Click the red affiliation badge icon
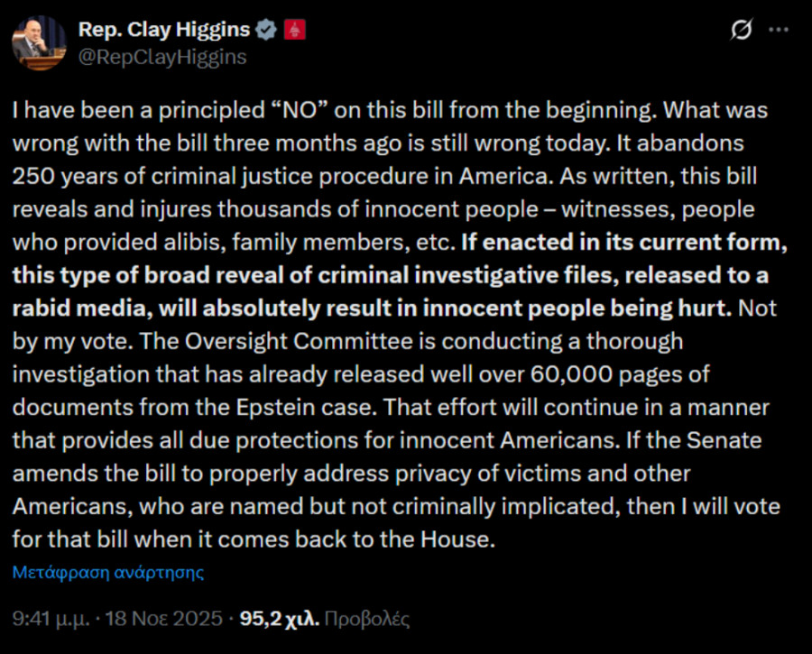812x654 pixels. (x=294, y=30)
